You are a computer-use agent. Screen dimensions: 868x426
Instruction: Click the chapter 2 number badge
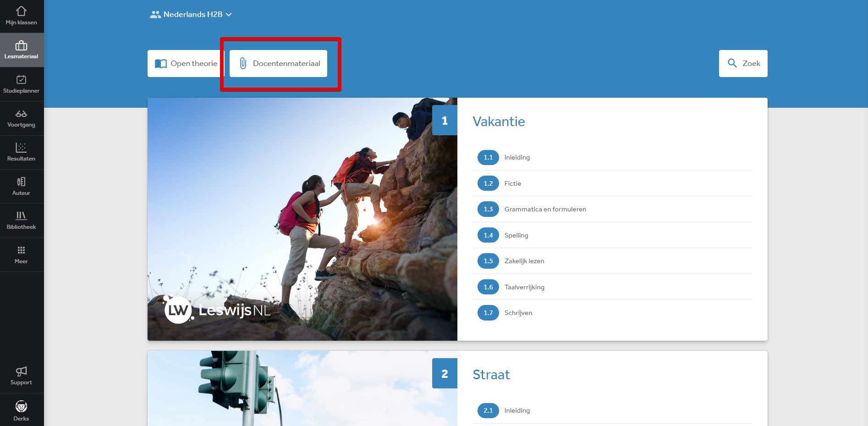tap(445, 374)
